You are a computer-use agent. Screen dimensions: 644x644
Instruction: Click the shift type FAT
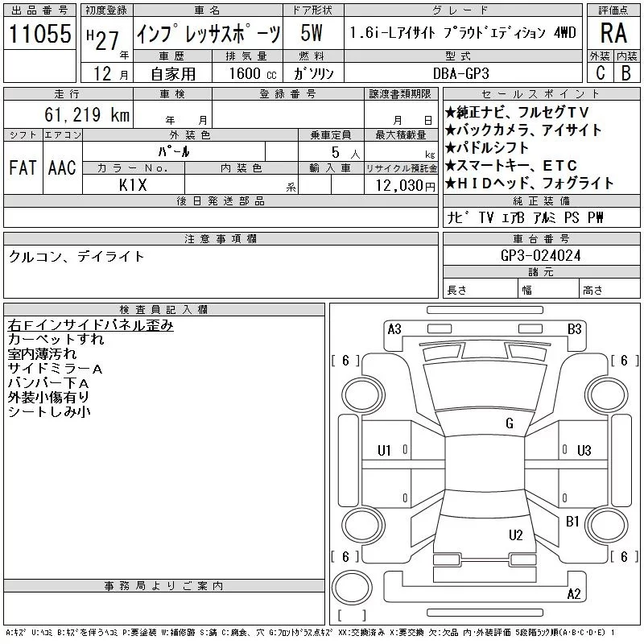[x=23, y=167]
